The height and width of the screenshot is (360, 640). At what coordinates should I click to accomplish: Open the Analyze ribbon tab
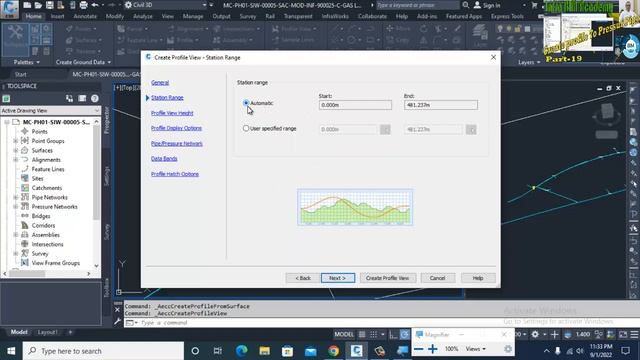[x=143, y=16]
